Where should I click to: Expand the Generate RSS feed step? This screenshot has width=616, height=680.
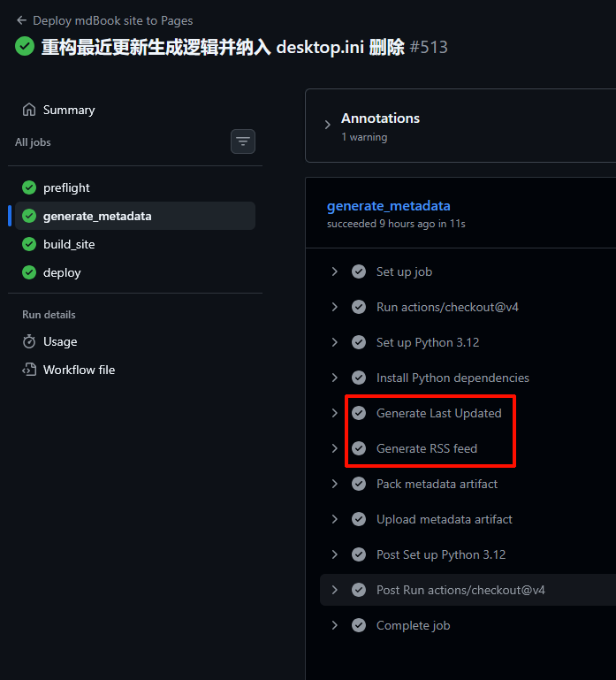[x=334, y=448]
